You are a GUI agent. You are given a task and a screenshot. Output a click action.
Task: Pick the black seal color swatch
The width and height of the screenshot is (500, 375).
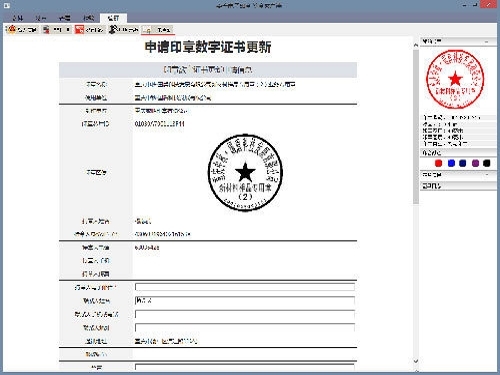point(487,163)
